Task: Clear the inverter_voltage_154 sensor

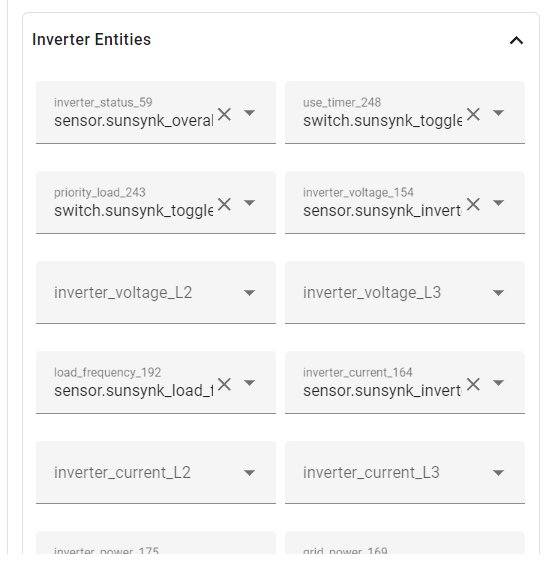Action: [x=473, y=204]
